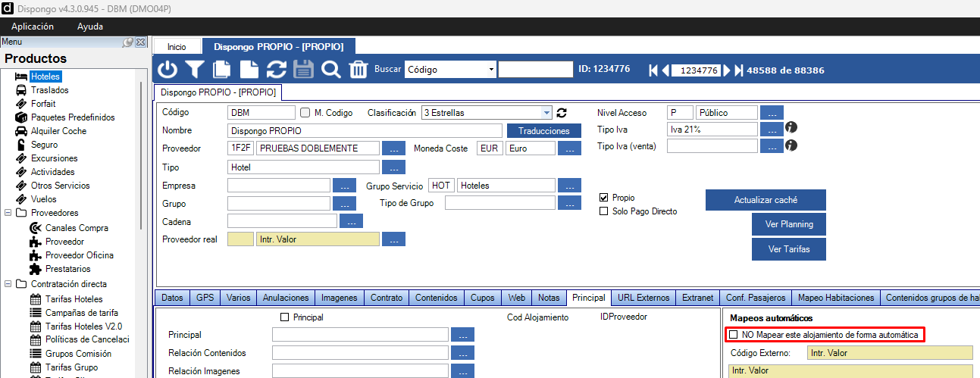Click the power icon in the toolbar
Screen dimensions: 980x378
[168, 70]
